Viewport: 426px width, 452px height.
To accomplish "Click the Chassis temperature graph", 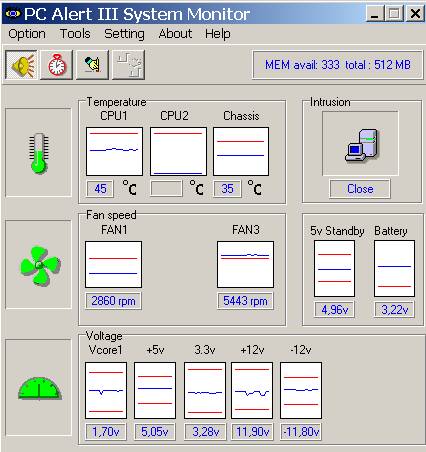I will [241, 151].
